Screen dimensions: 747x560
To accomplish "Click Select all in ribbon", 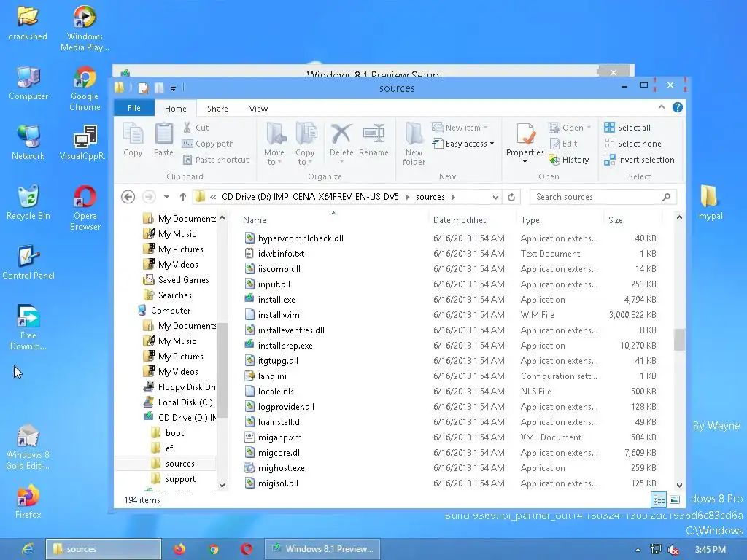I will (x=627, y=127).
